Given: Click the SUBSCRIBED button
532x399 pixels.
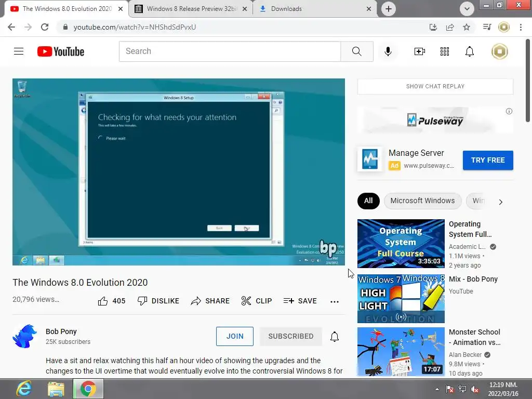Looking at the screenshot, I should click(291, 336).
